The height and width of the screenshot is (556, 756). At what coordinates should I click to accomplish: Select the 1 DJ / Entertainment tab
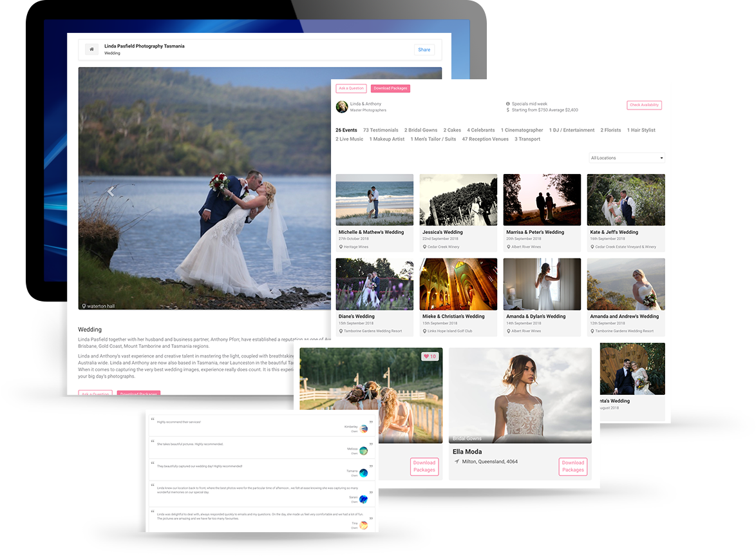click(572, 130)
